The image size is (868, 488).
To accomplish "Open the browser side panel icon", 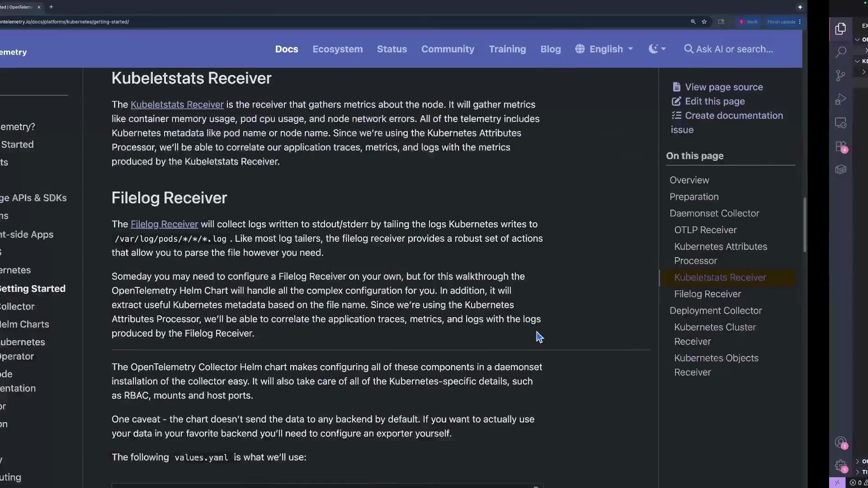I will [721, 22].
